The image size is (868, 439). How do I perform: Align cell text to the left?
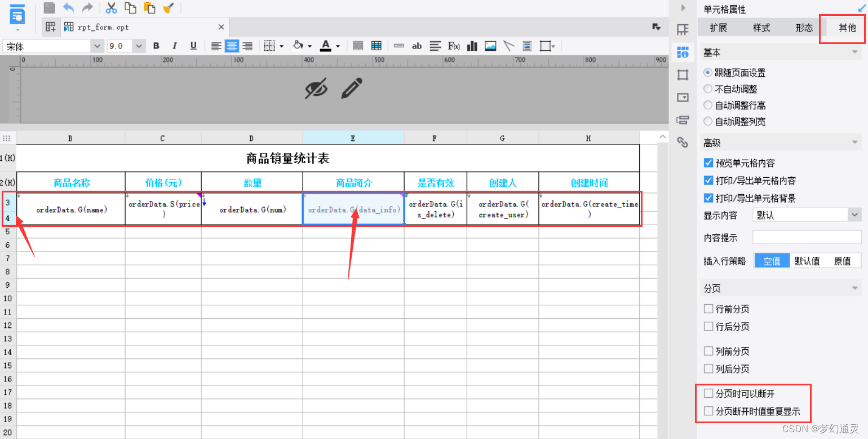[216, 46]
